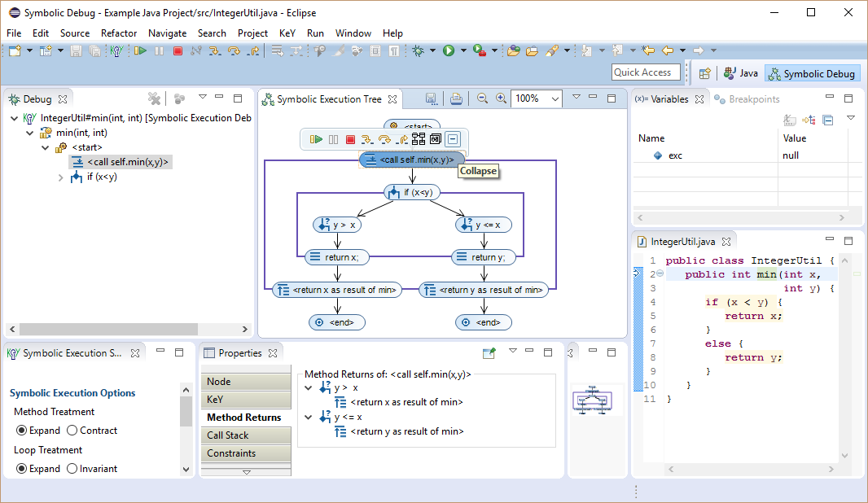
Task: Click the New file toolbar icon
Action: click(x=15, y=51)
